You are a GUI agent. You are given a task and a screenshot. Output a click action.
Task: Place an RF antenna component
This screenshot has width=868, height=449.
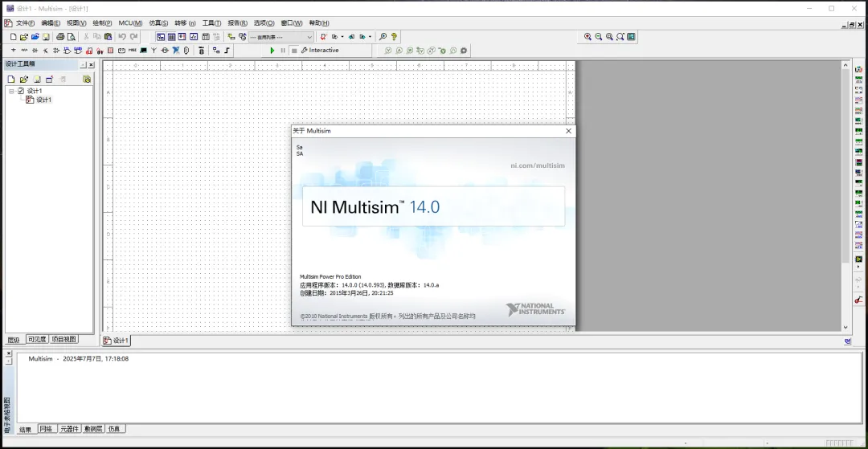click(x=154, y=51)
